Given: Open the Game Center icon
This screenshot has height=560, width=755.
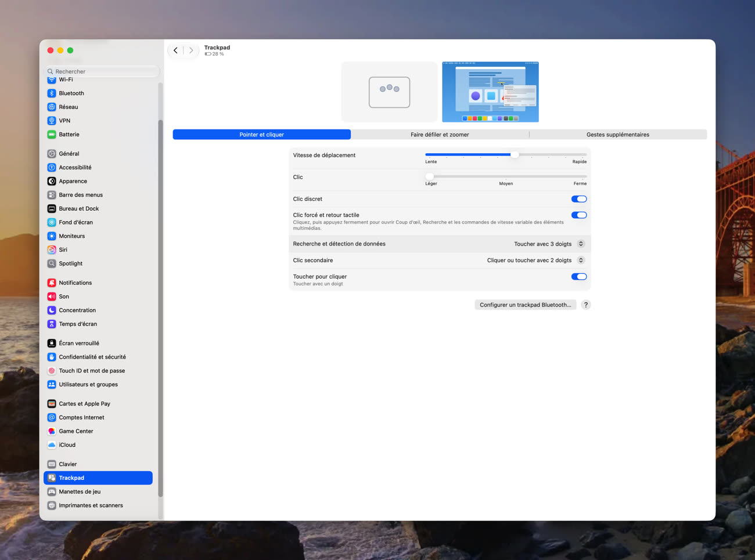Looking at the screenshot, I should tap(52, 431).
